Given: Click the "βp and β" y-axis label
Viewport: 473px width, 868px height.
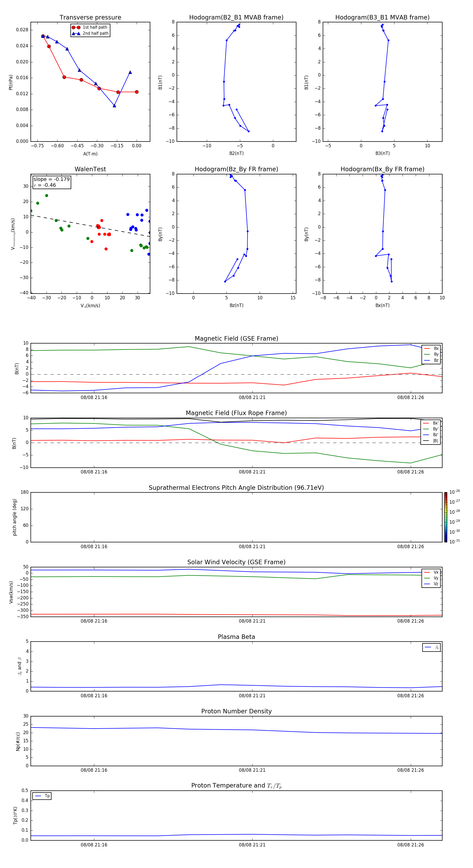Looking at the screenshot, I should (x=19, y=666).
